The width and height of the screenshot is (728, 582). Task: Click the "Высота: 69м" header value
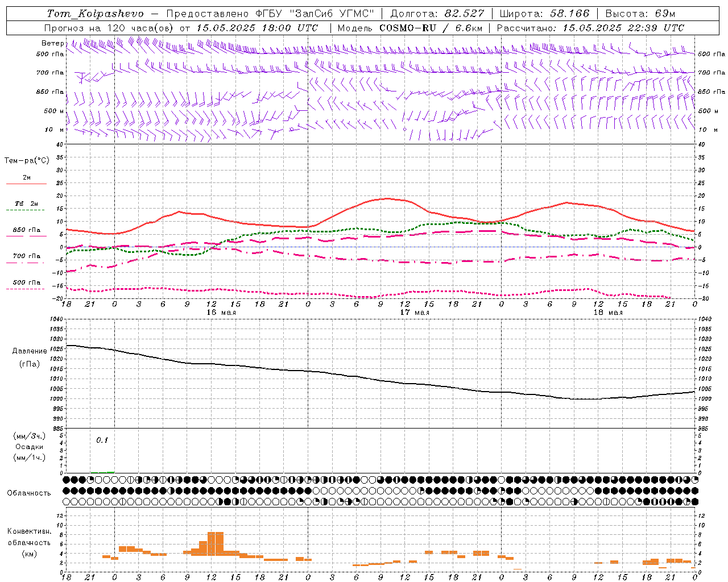[641, 14]
